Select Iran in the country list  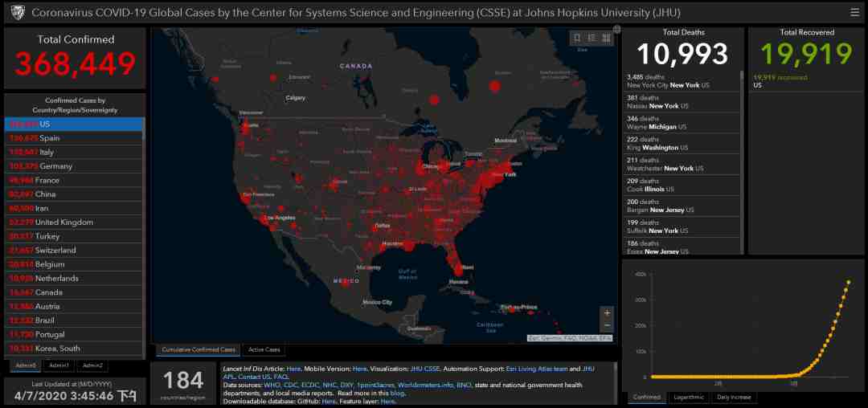[73, 209]
